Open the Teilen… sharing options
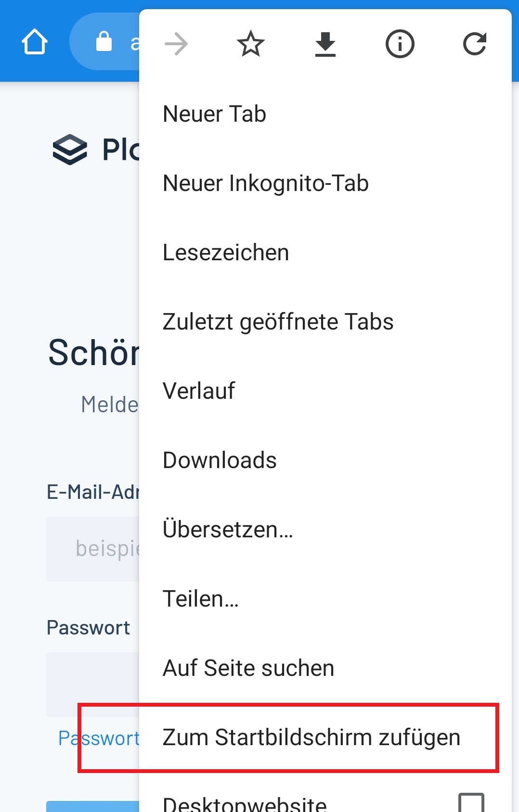Image resolution: width=519 pixels, height=812 pixels. 200,598
